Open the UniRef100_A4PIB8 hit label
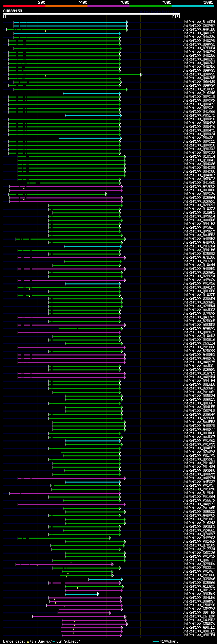Screen dimensions: 217x644 [x=199, y=30]
